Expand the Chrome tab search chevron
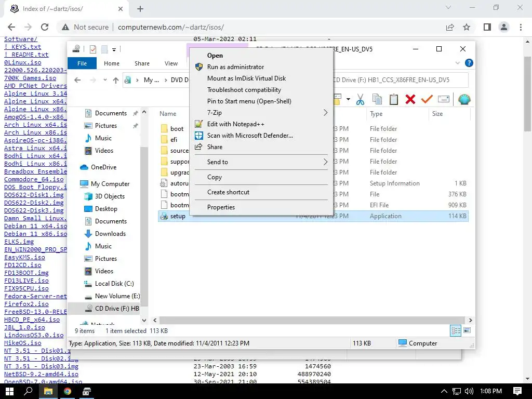 pos(448,7)
